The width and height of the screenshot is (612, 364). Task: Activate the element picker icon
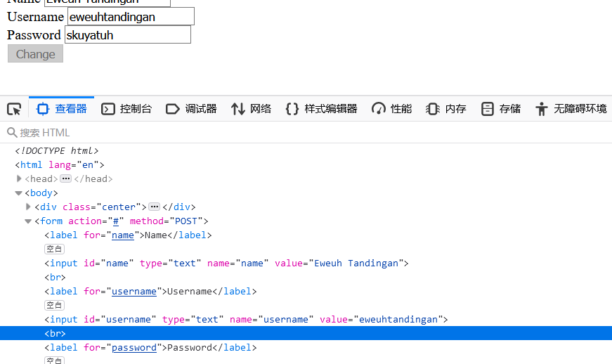tap(14, 109)
